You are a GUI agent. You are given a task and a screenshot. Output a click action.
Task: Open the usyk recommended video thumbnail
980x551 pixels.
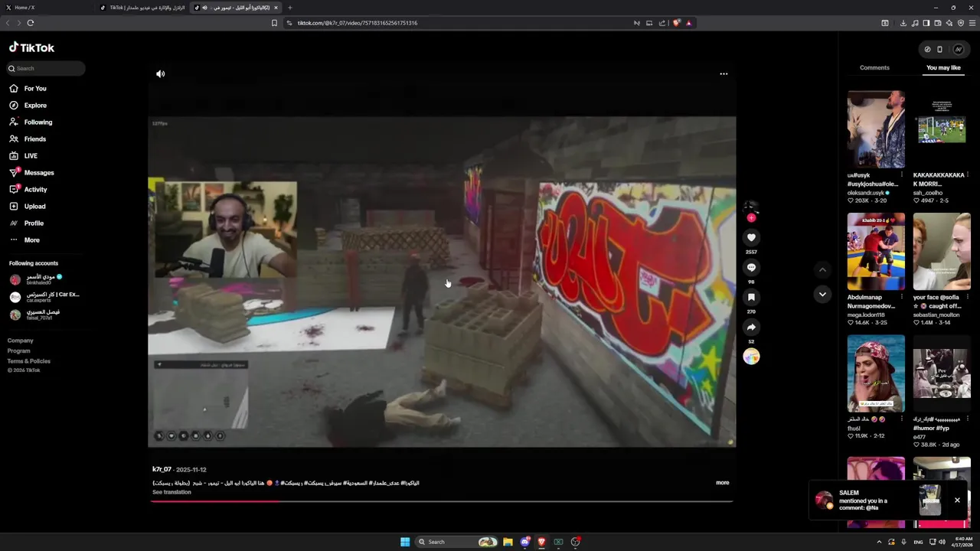[876, 129]
